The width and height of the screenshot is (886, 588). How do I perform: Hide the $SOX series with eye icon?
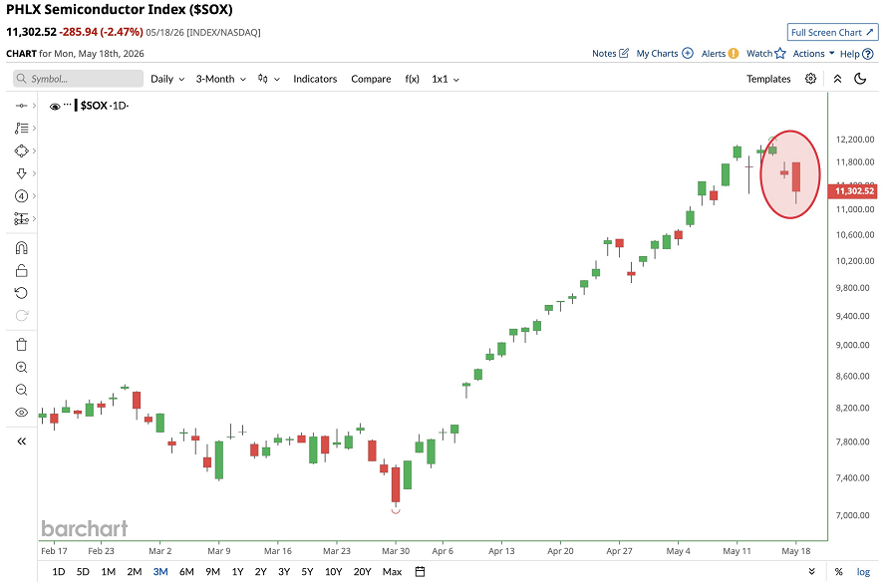point(55,107)
